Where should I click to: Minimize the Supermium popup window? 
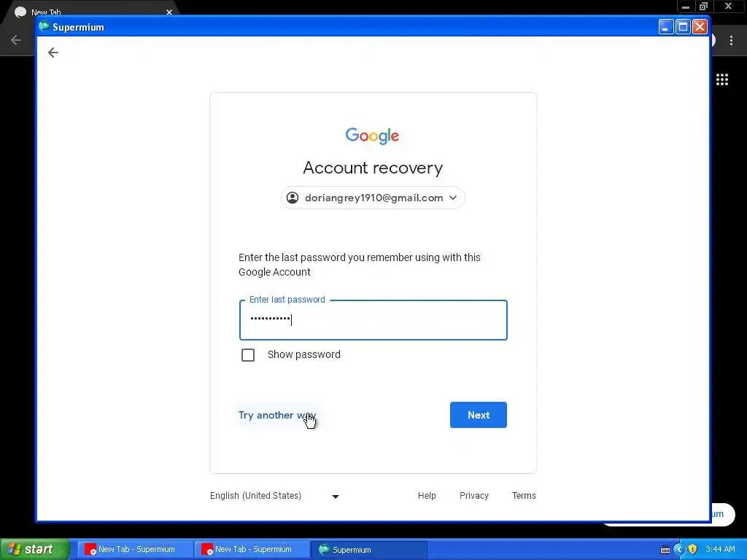click(666, 27)
